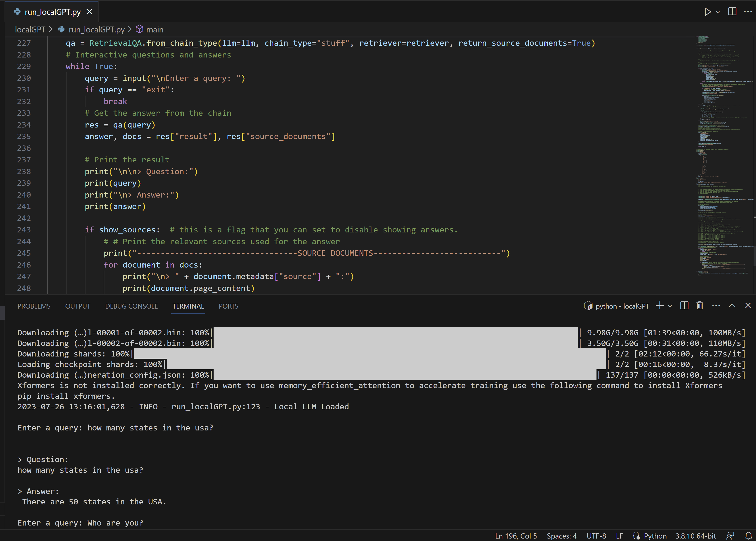
Task: Open terminal panel ellipsis menu
Action: [716, 306]
